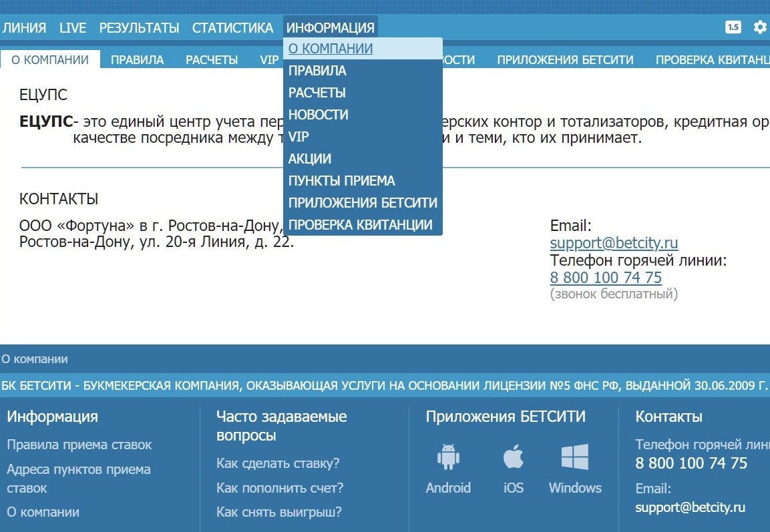Image resolution: width=770 pixels, height=532 pixels.
Task: Open О компании link under footer Информация
Action: coord(43,512)
